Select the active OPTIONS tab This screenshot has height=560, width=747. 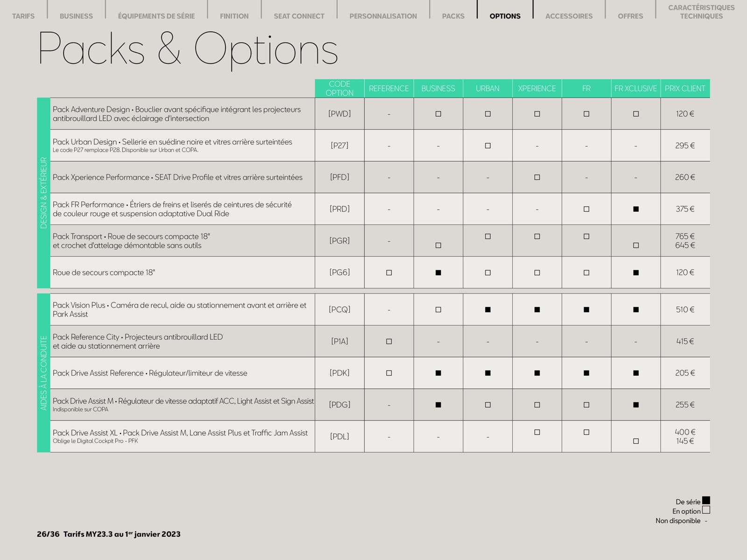tap(505, 16)
